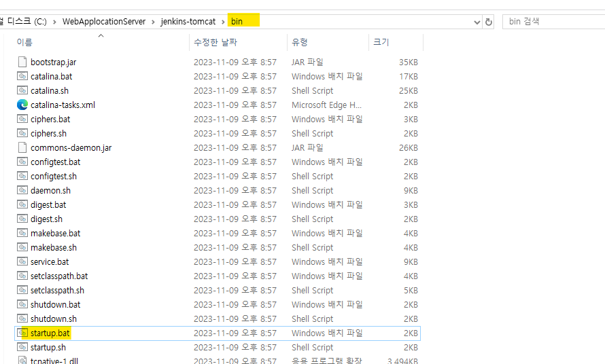Go to the WebApplocationServer folder in breadcrumb
The height and width of the screenshot is (364, 605).
pyautogui.click(x=104, y=22)
